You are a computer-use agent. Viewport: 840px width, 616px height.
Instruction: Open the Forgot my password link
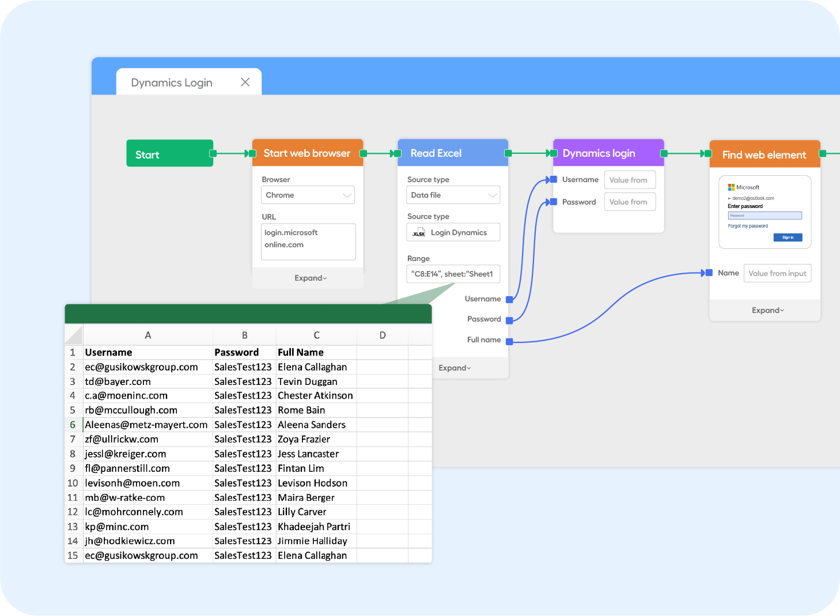click(747, 226)
